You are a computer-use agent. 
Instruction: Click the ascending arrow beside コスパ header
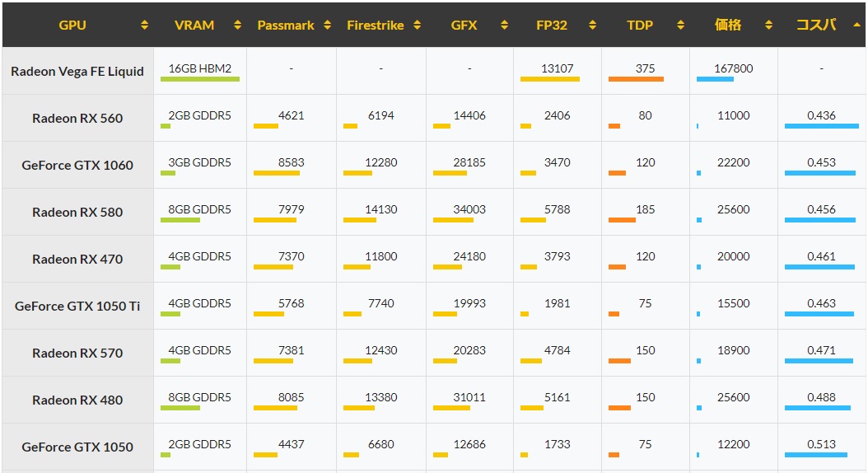[x=856, y=25]
